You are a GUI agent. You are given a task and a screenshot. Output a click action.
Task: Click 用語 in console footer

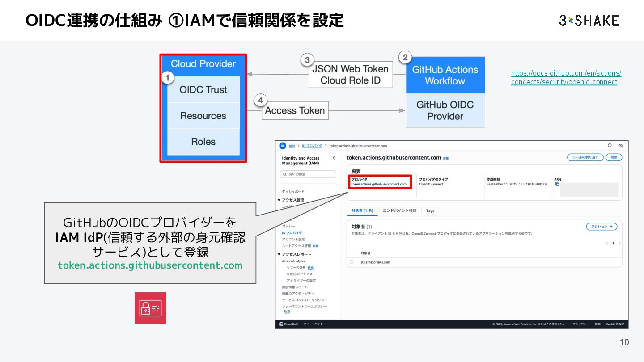click(x=597, y=324)
